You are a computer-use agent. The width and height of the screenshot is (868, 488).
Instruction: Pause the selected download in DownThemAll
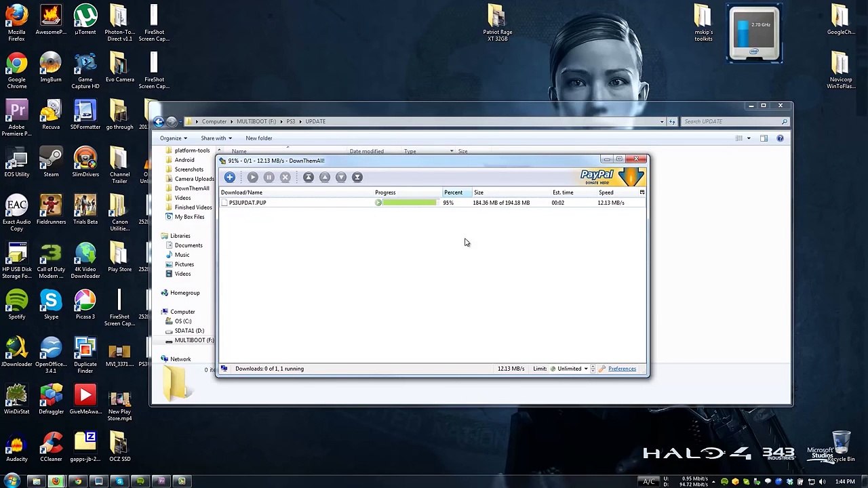pyautogui.click(x=269, y=177)
